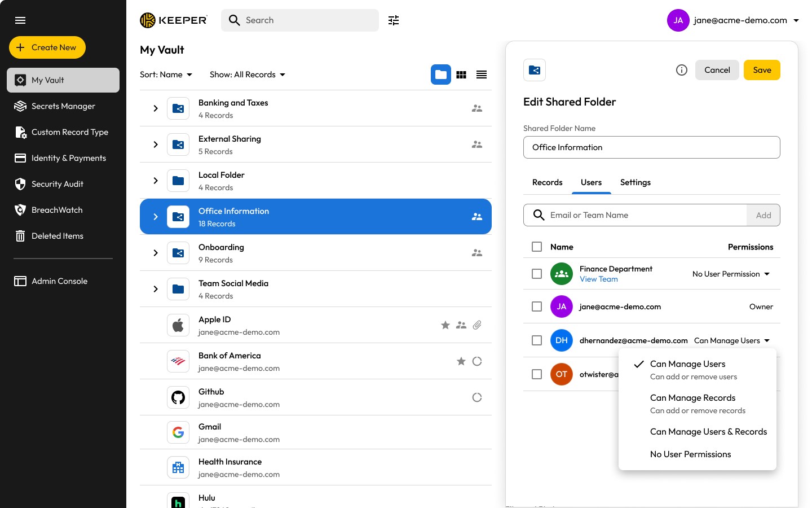Image resolution: width=812 pixels, height=508 pixels.
Task: Open the Show: All Records dropdown
Action: click(247, 74)
